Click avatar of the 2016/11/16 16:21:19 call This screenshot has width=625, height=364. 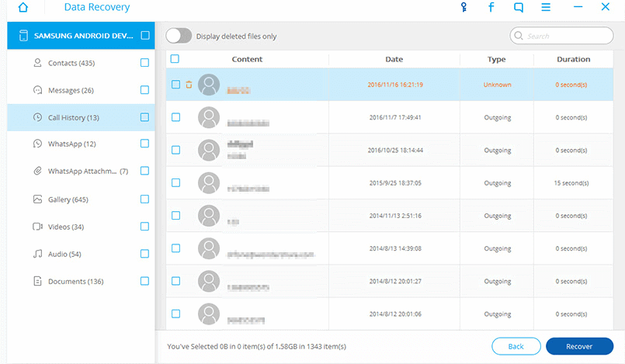pos(209,85)
